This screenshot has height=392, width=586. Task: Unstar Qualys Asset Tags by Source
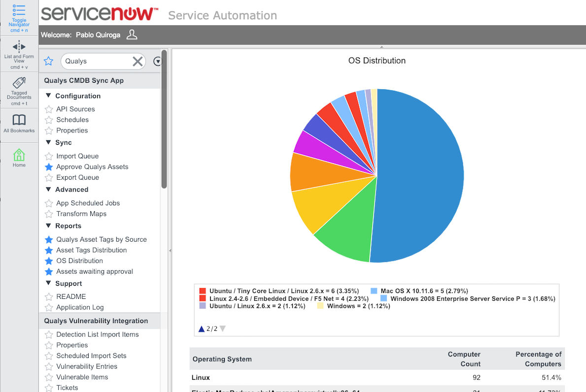click(x=49, y=239)
